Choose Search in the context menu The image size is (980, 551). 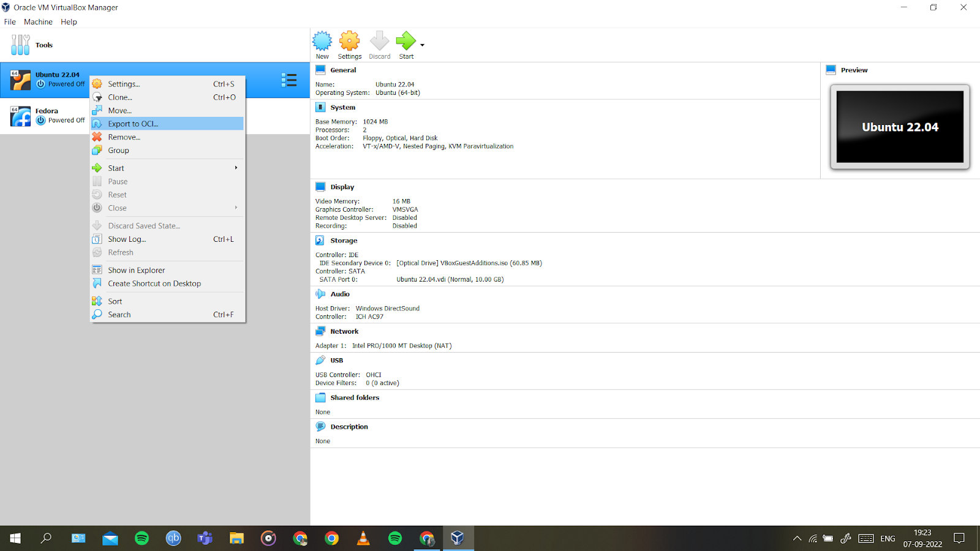167,315
